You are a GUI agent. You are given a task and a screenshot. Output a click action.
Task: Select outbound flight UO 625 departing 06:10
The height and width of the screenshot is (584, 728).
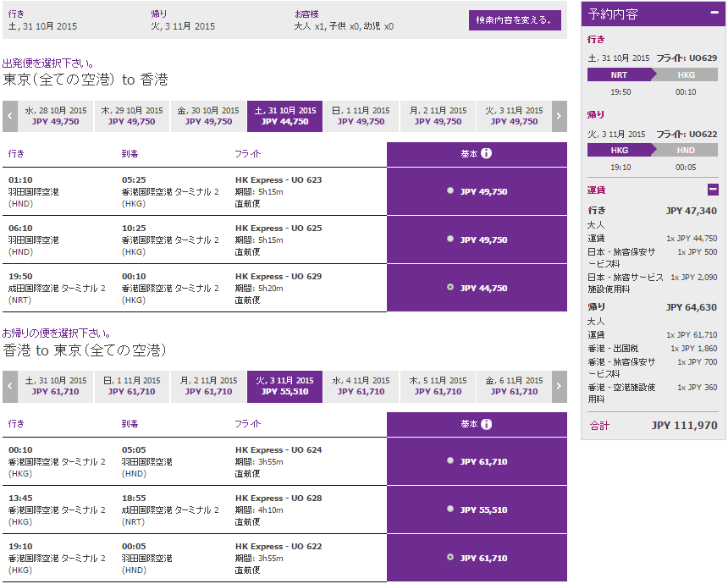tap(450, 240)
